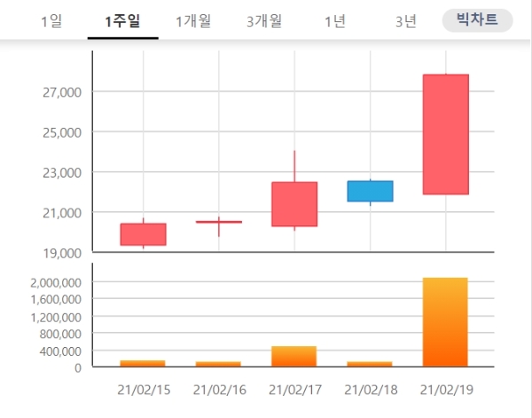532x418 pixels.
Task: Switch to the 1일 chart tab
Action: pyautogui.click(x=51, y=21)
